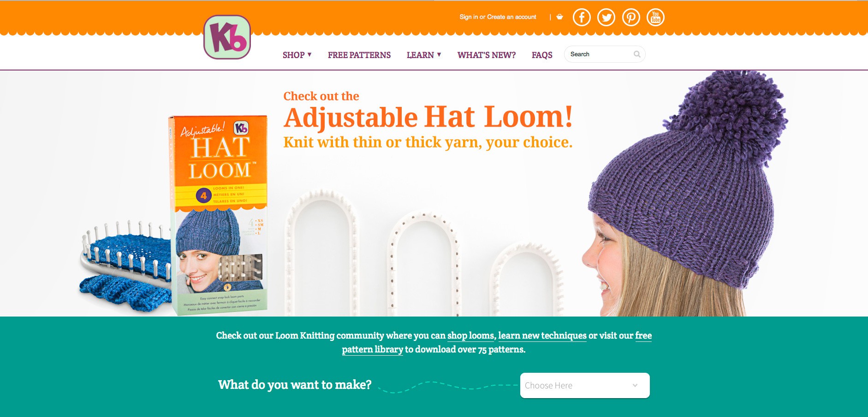Image resolution: width=868 pixels, height=417 pixels.
Task: Open the Choose Here dropdown
Action: point(585,385)
